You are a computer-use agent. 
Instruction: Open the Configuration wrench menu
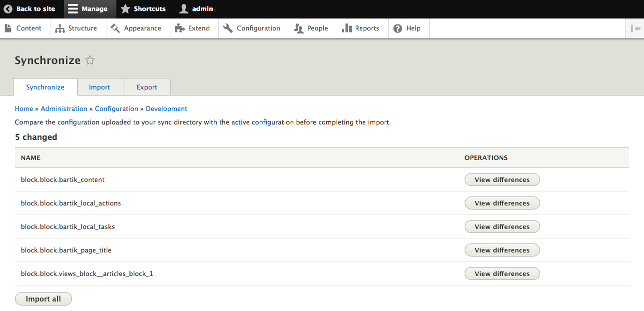(252, 28)
